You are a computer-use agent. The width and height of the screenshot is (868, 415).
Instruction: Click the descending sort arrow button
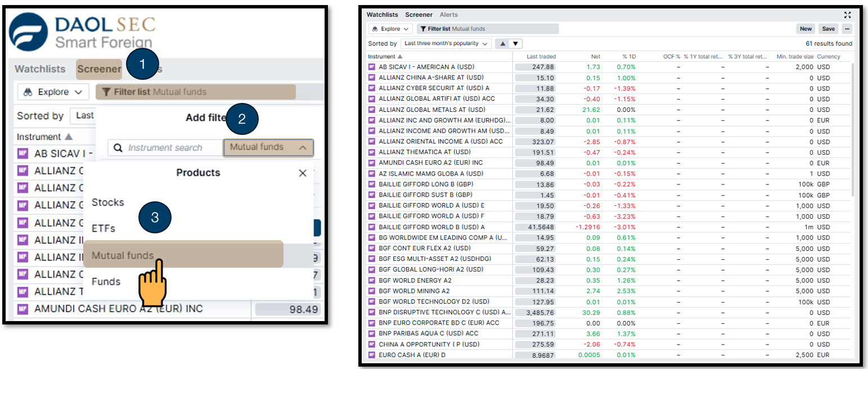(x=515, y=43)
